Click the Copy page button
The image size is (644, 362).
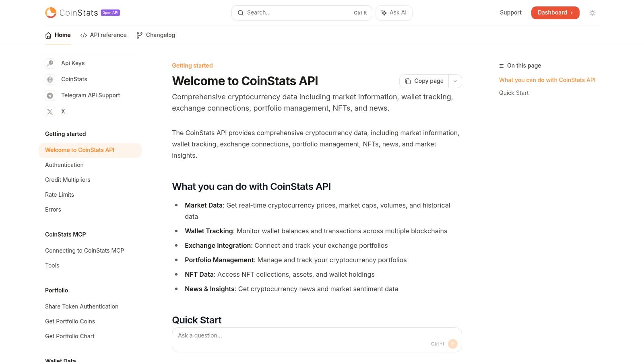(424, 81)
